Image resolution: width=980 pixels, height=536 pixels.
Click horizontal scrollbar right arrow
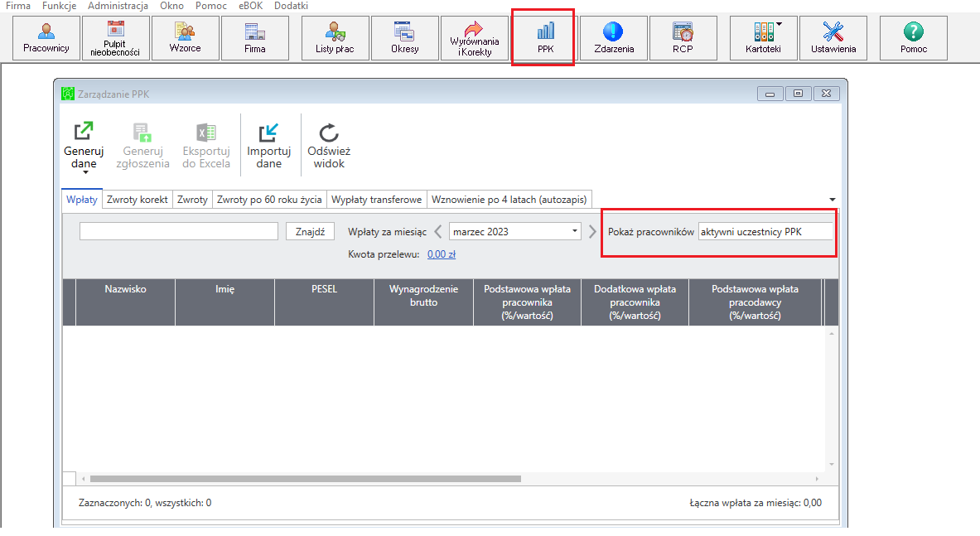coord(817,479)
